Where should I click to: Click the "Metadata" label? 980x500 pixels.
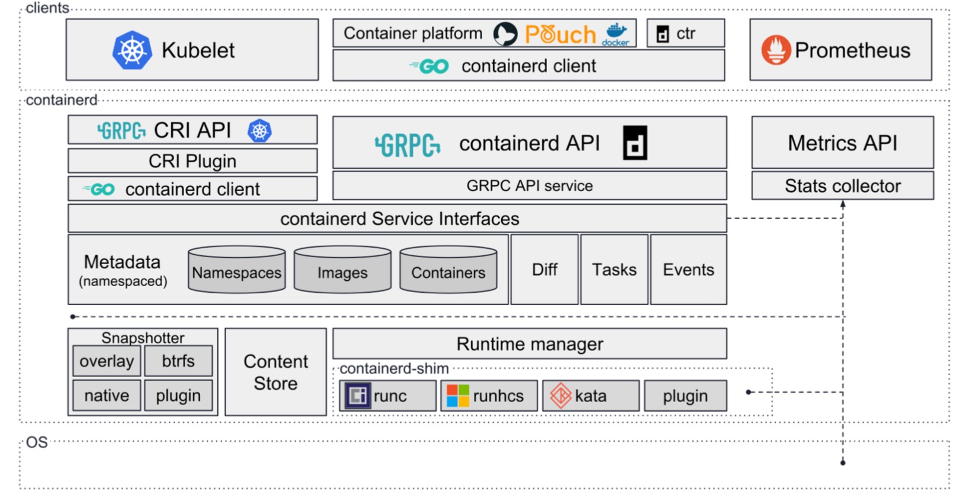[122, 262]
